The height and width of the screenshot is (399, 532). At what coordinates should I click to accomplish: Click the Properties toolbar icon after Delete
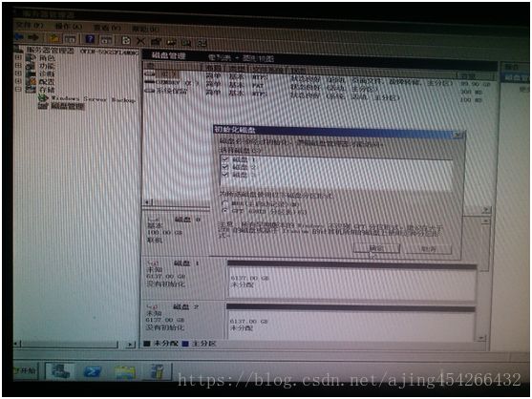(156, 42)
